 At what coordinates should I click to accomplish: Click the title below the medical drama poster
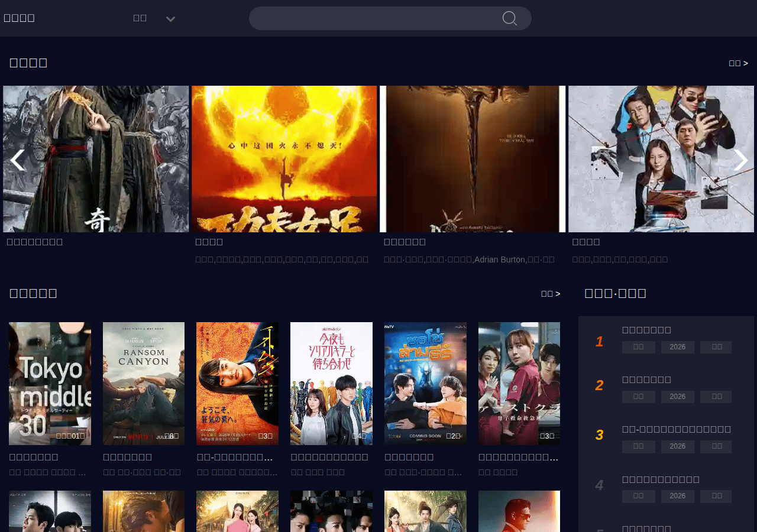[519, 457]
